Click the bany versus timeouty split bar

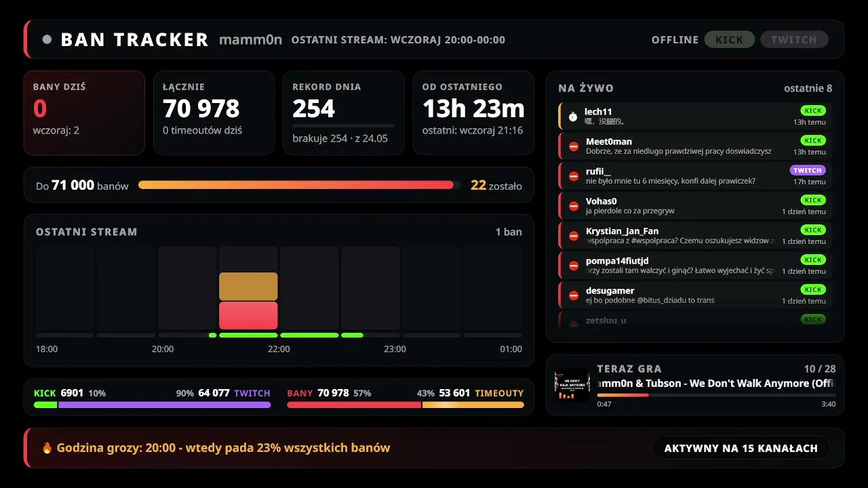point(406,405)
